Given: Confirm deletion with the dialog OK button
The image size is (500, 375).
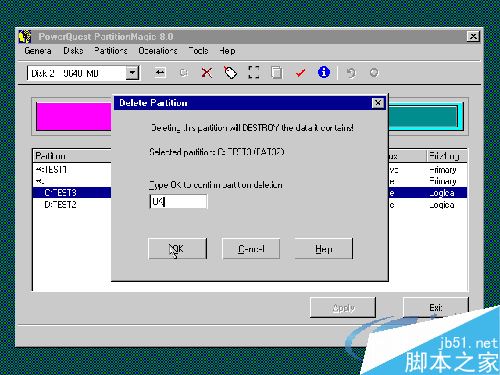Looking at the screenshot, I should [177, 249].
